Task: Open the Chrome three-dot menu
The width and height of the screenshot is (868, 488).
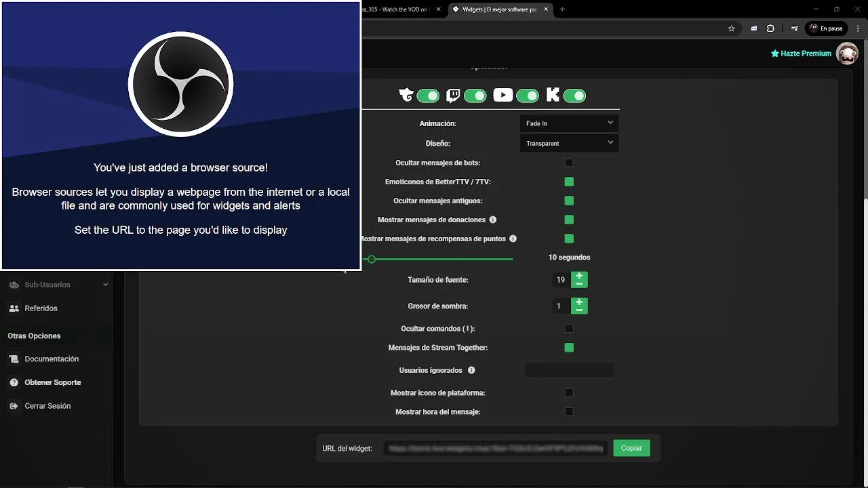Action: [858, 28]
